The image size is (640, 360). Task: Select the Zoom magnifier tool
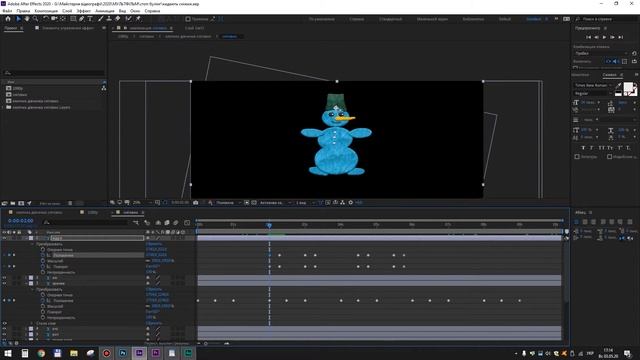[x=36, y=19]
